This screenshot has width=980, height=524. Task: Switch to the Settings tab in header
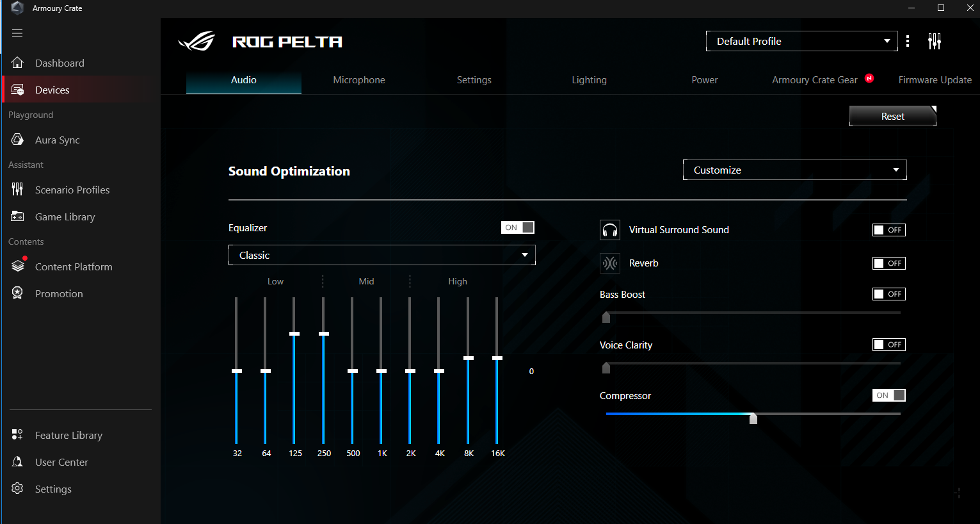474,80
